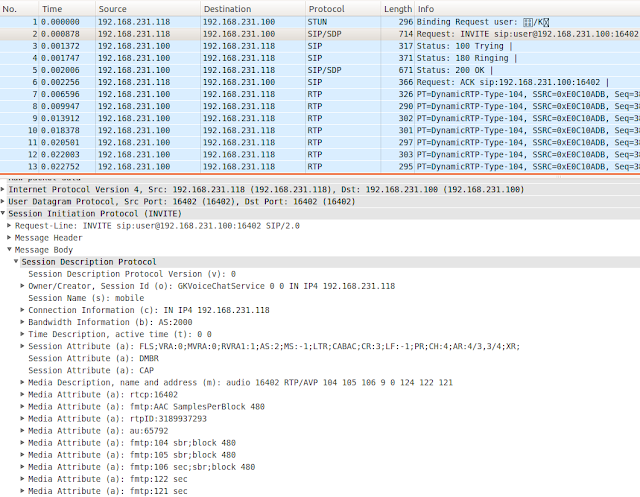Expand the Message Header row
The height and width of the screenshot is (497, 640).
[x=9, y=237]
